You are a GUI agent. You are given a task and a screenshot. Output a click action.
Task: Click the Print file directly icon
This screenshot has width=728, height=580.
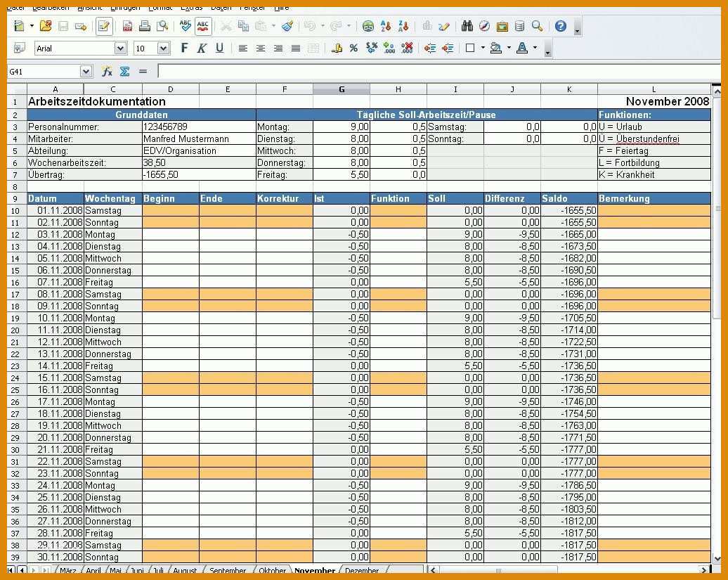click(x=144, y=27)
